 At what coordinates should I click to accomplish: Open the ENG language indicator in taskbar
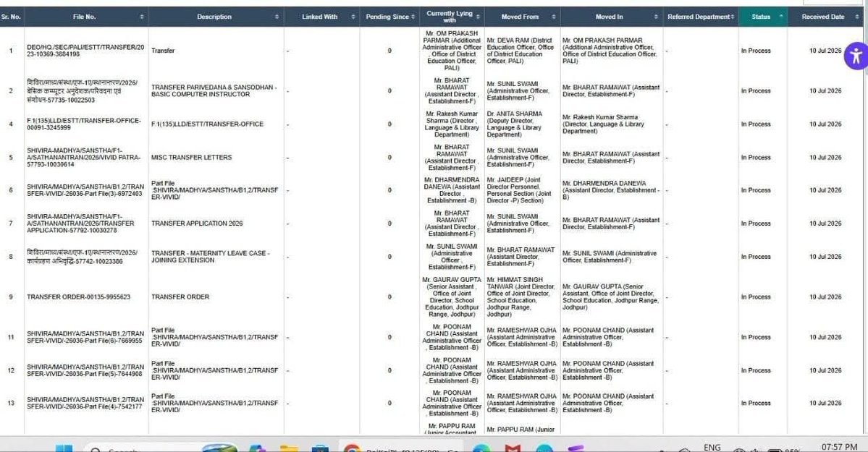pyautogui.click(x=712, y=448)
